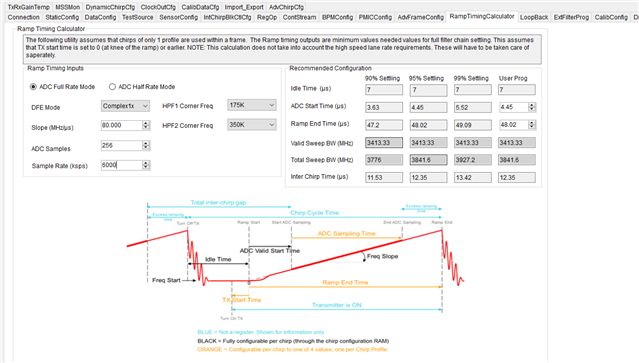The image size is (639, 363).
Task: Open the ClockOutCfg tab
Action: pyautogui.click(x=158, y=7)
